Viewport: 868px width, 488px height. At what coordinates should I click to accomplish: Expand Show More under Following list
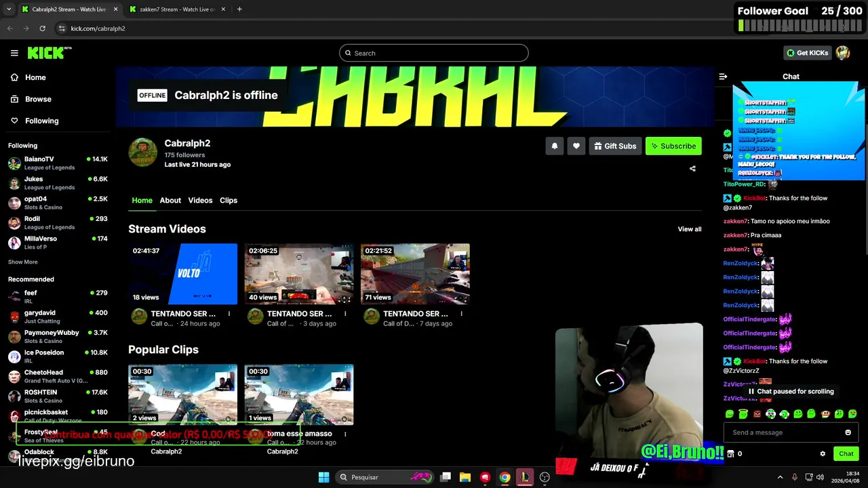(23, 262)
